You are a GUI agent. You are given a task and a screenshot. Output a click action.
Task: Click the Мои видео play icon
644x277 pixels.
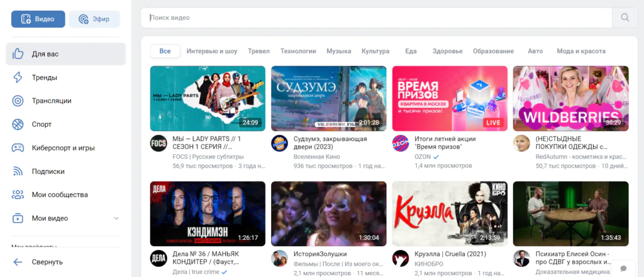pos(18,218)
